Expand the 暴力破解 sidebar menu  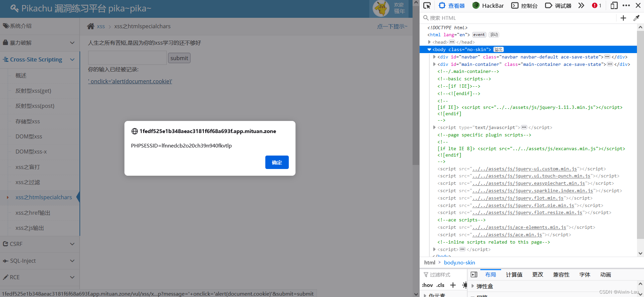coord(40,43)
